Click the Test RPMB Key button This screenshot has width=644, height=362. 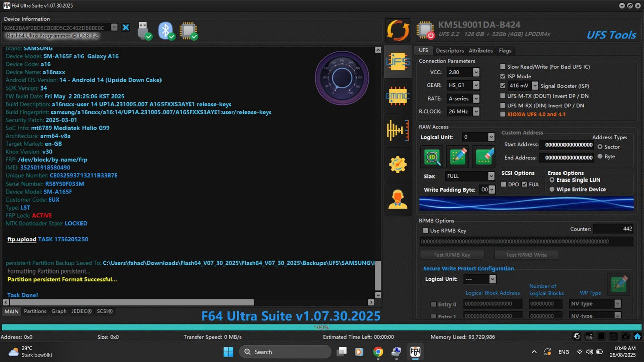452,255
